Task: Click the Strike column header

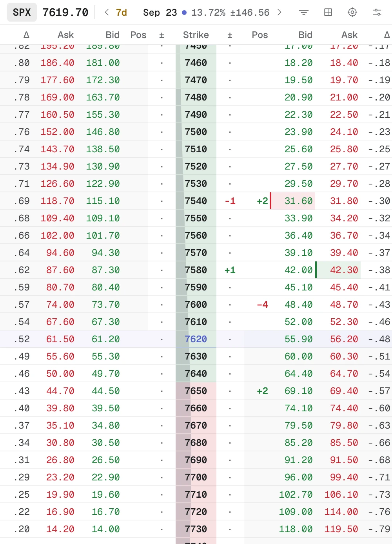Action: [x=196, y=35]
